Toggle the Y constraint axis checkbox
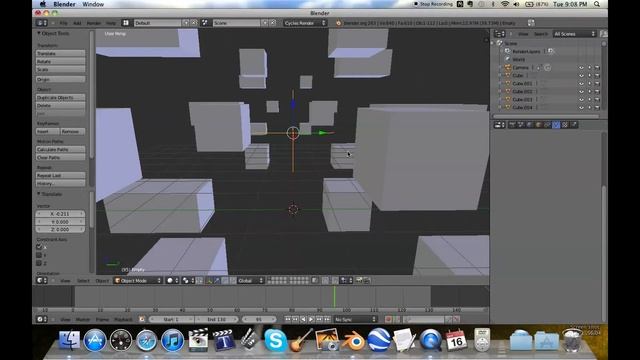640x360 pixels. pyautogui.click(x=39, y=255)
